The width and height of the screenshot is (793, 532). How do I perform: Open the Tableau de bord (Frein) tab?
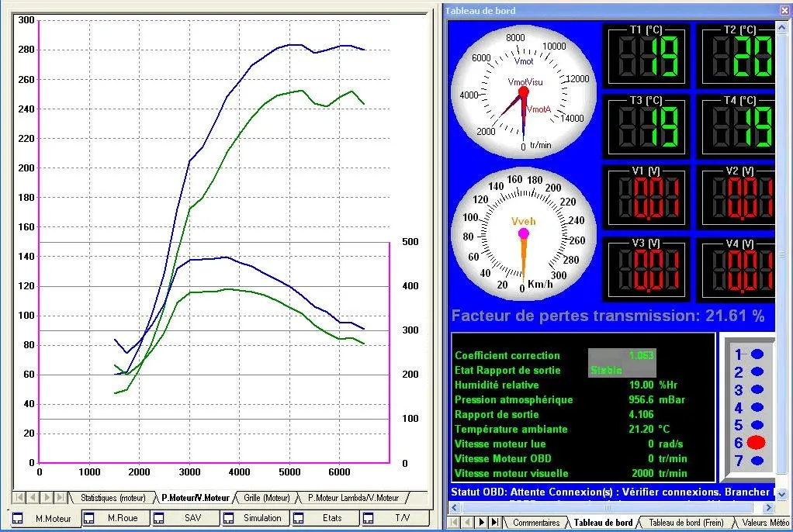tap(686, 523)
